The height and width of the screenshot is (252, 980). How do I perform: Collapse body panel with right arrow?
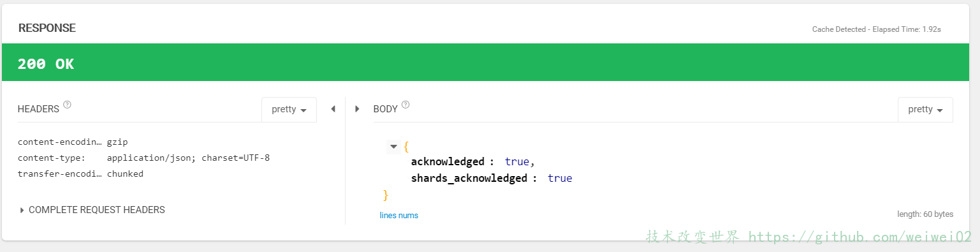357,109
